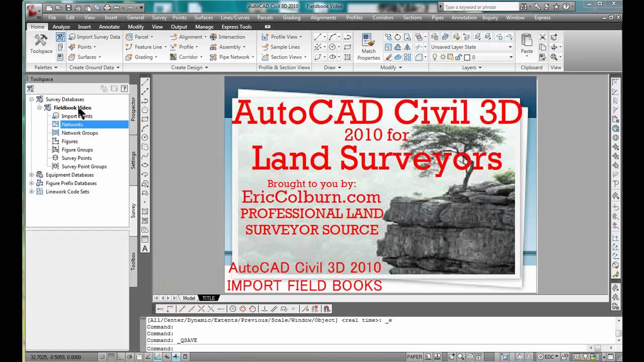644x362 pixels.
Task: Toggle Object Snap in the status bar
Action: pos(139,356)
